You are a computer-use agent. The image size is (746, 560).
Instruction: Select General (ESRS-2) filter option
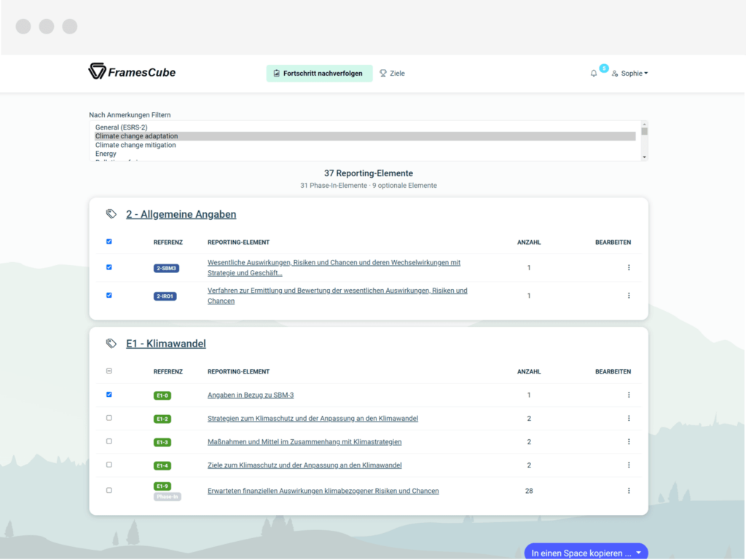point(365,127)
